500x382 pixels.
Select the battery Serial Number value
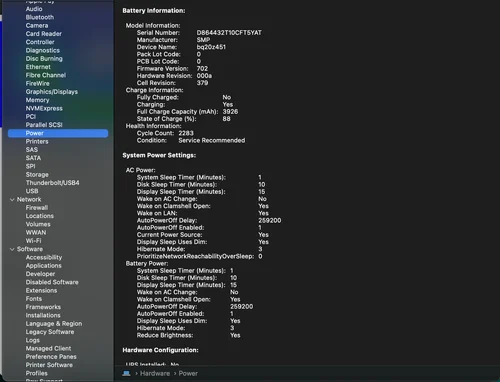(229, 33)
